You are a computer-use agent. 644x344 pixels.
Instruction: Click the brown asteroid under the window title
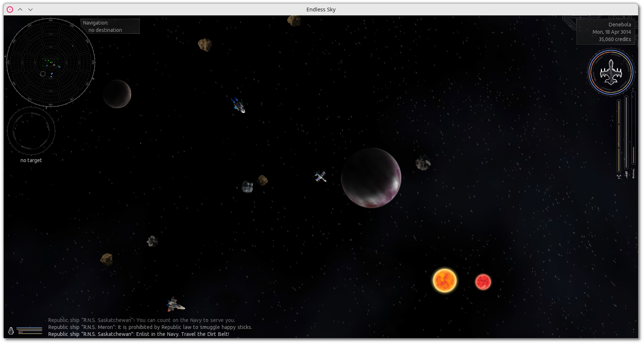(x=294, y=21)
